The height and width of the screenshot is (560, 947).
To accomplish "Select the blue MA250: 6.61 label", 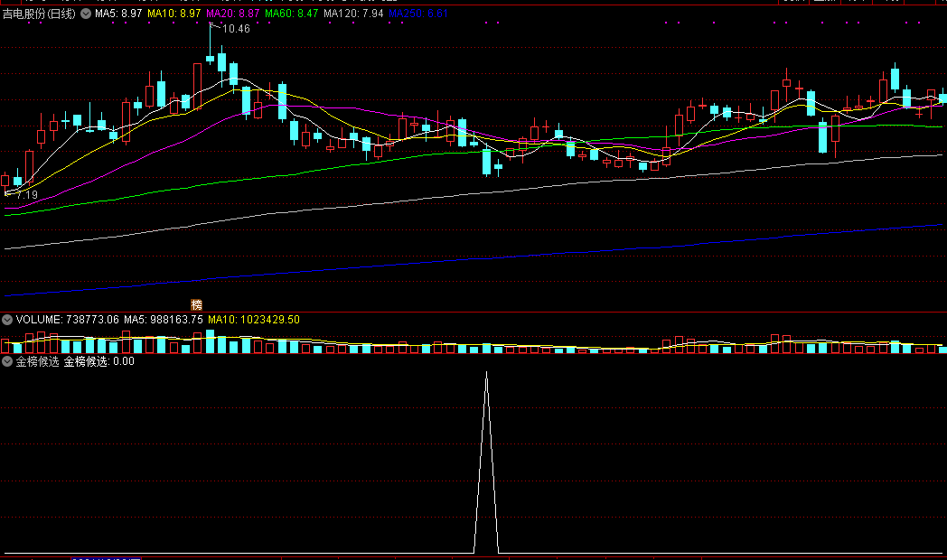I will (x=418, y=14).
